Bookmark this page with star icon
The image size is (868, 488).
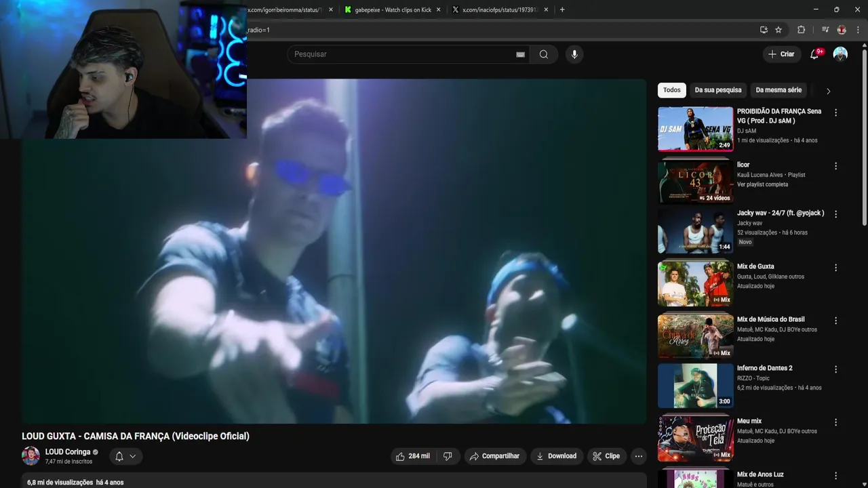[778, 30]
